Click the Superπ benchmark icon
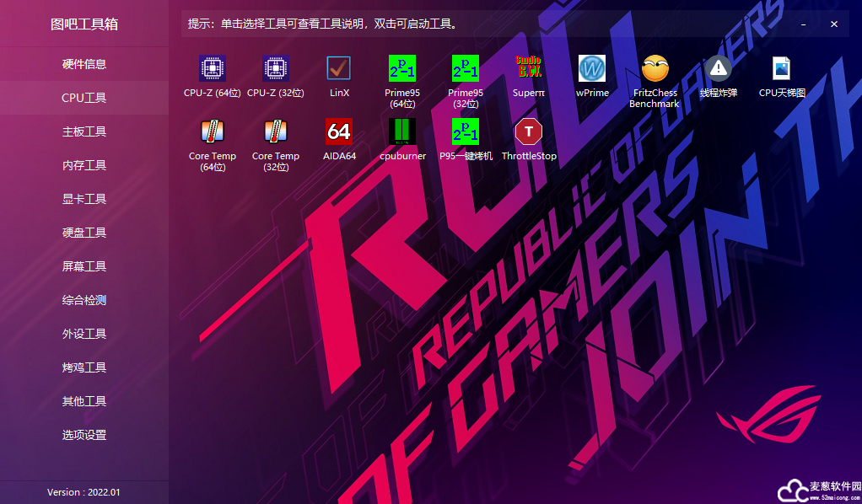 [x=528, y=69]
